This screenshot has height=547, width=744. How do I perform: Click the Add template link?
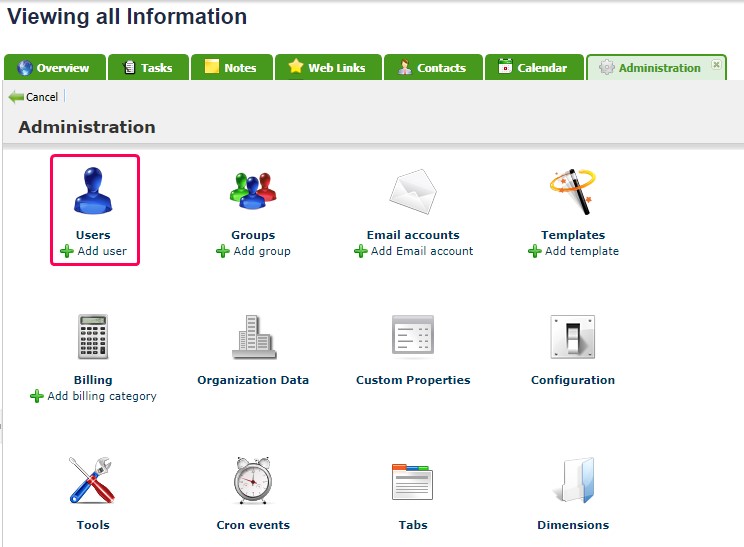coord(582,251)
